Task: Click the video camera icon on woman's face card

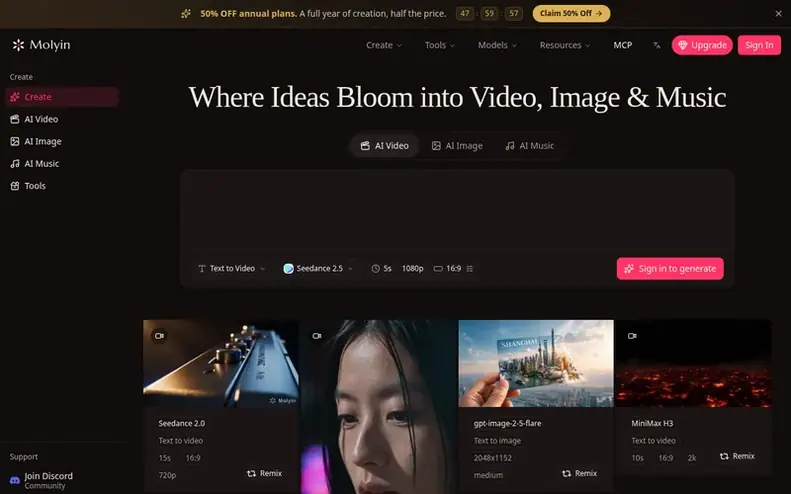Action: tap(317, 336)
